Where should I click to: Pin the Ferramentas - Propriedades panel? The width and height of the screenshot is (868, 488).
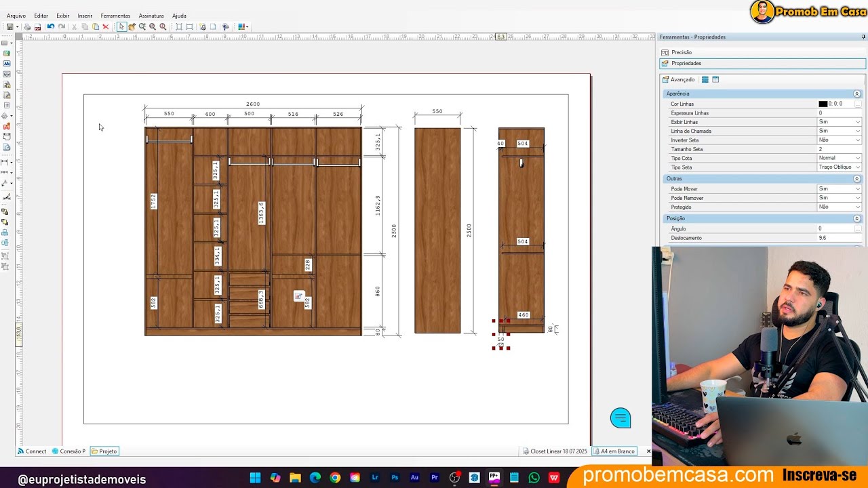863,37
